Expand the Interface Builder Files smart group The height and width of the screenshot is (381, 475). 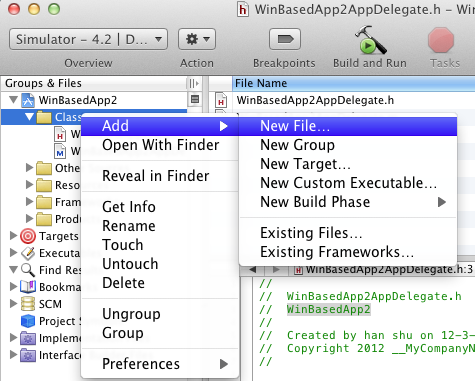[x=14, y=355]
